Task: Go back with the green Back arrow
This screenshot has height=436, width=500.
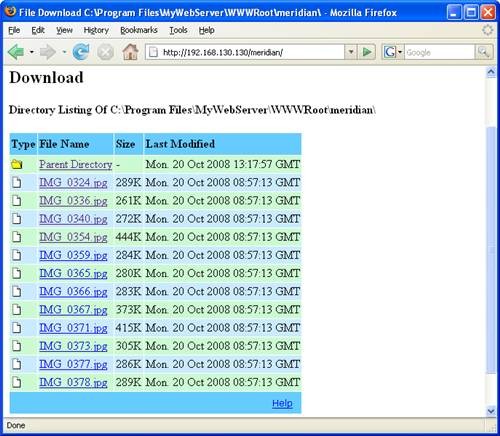Action: (x=16, y=52)
